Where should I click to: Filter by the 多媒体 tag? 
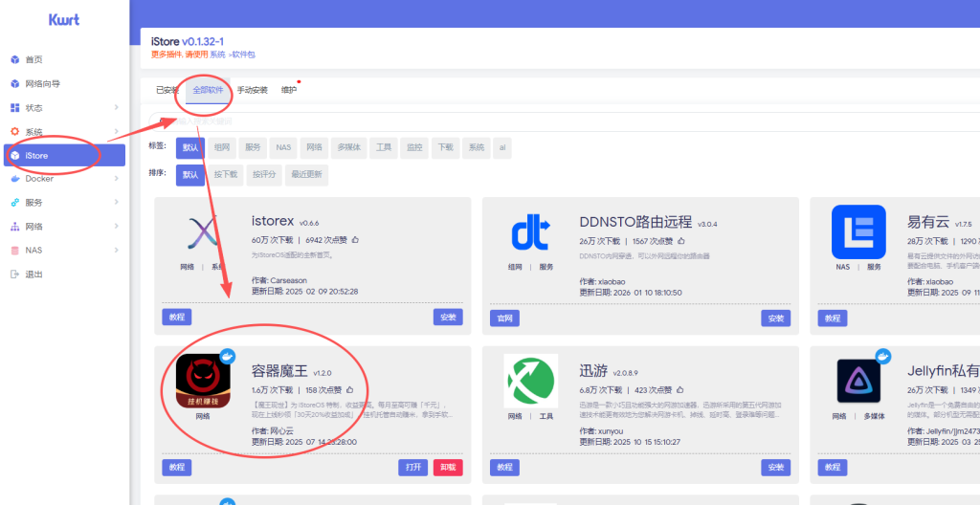(x=348, y=148)
